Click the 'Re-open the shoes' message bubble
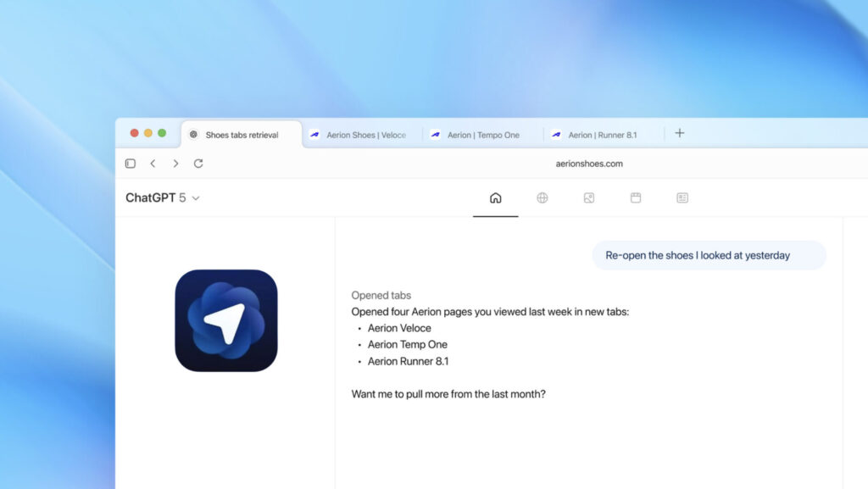 click(x=709, y=255)
